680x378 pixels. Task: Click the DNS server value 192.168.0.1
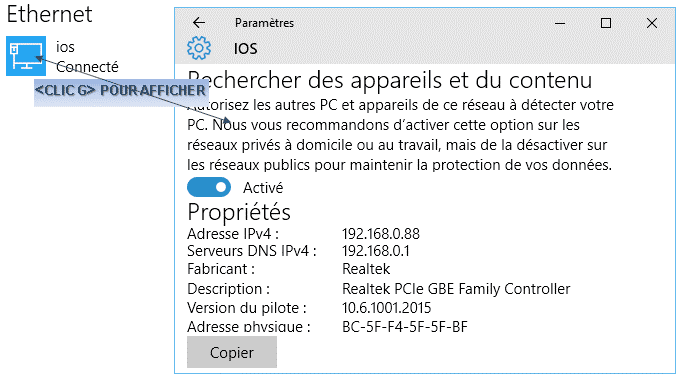[376, 251]
